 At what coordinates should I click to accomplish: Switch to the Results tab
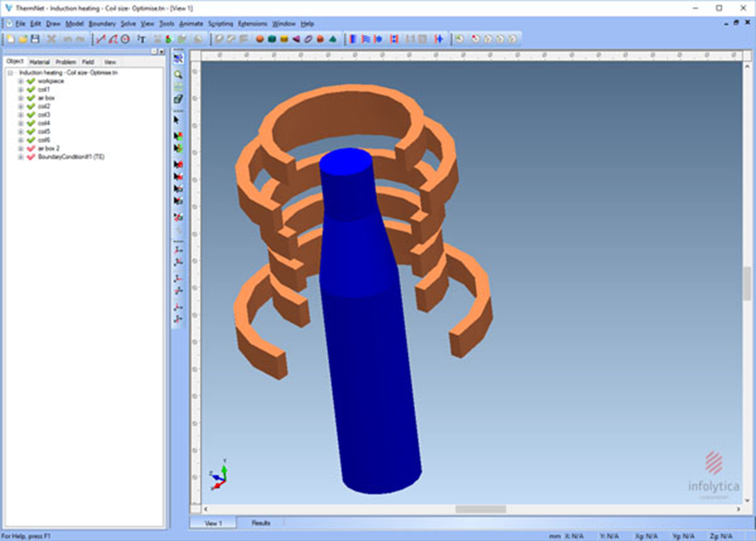pyautogui.click(x=261, y=523)
